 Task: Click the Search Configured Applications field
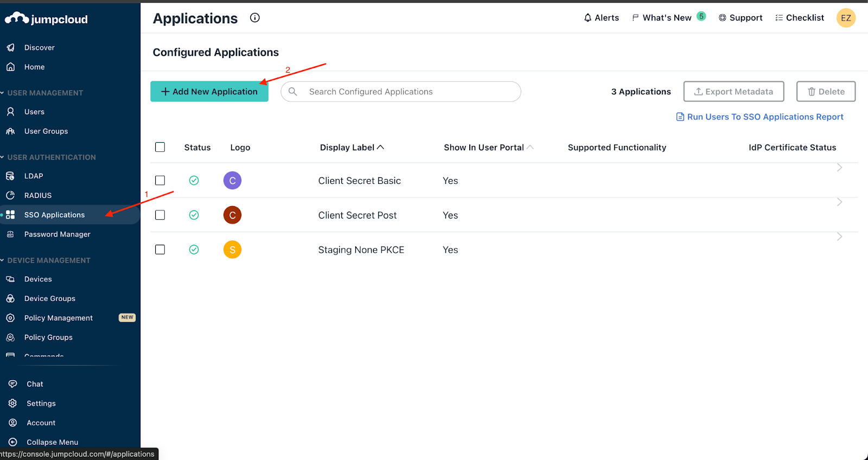pyautogui.click(x=401, y=92)
